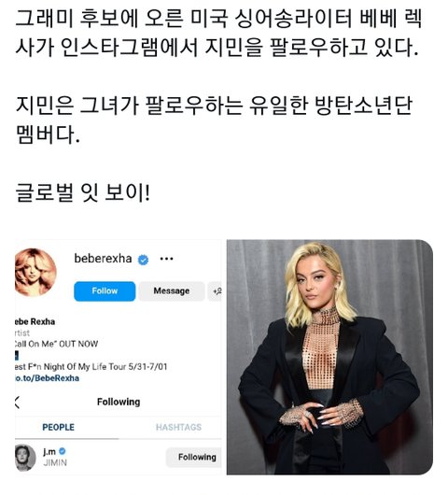
Task: Click the add suggested people icon
Action: tap(216, 291)
